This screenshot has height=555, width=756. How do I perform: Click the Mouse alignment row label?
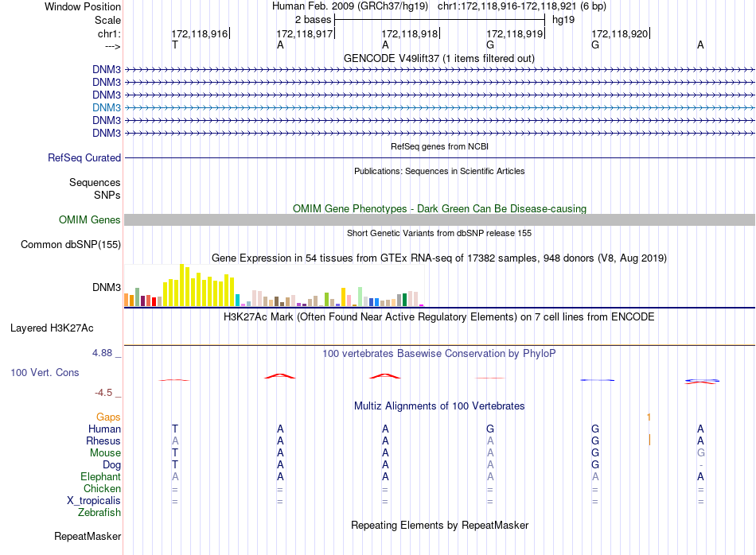[105, 453]
